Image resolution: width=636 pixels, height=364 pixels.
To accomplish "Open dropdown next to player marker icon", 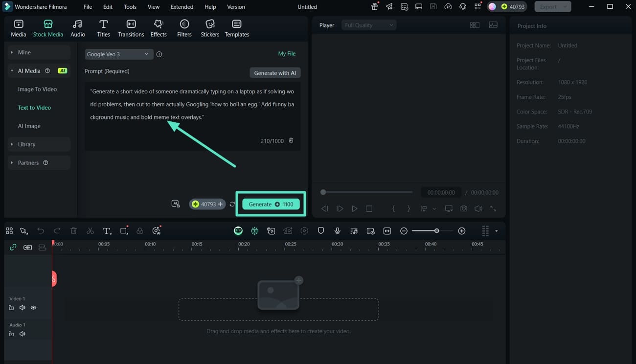I will pyautogui.click(x=434, y=209).
